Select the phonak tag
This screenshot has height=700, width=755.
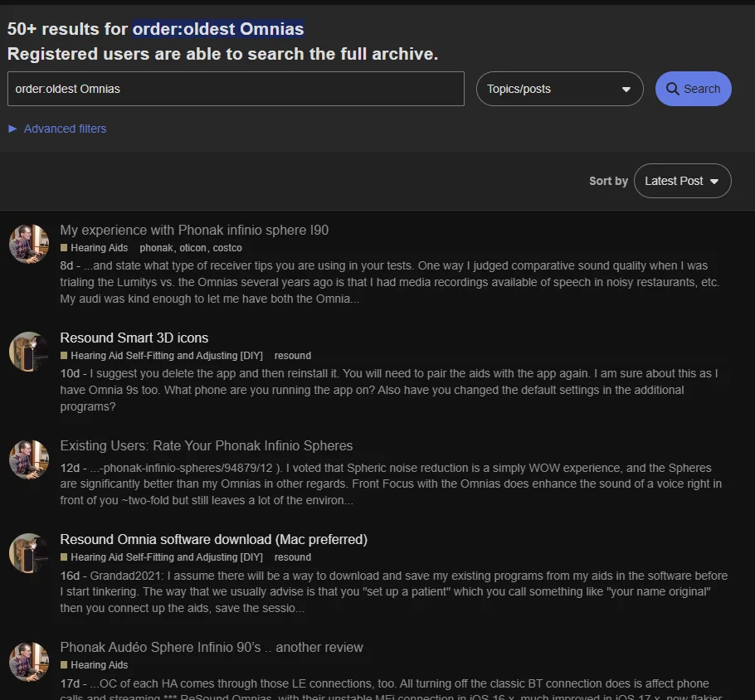157,248
